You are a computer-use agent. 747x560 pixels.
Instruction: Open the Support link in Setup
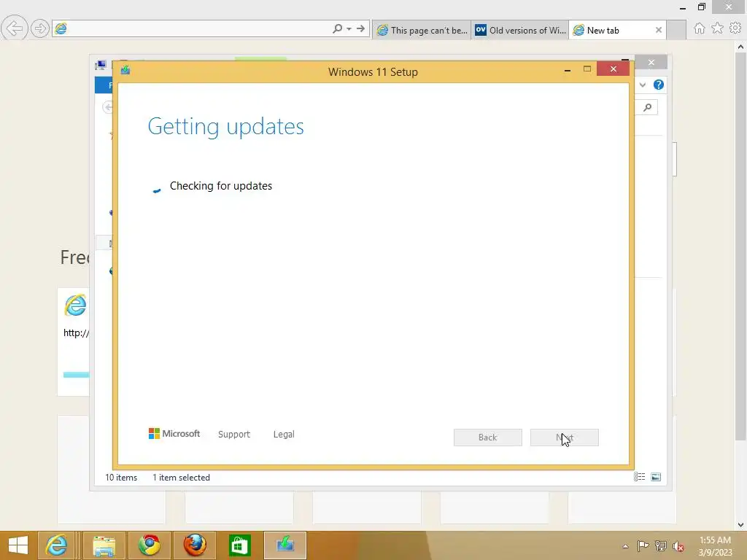coord(234,435)
